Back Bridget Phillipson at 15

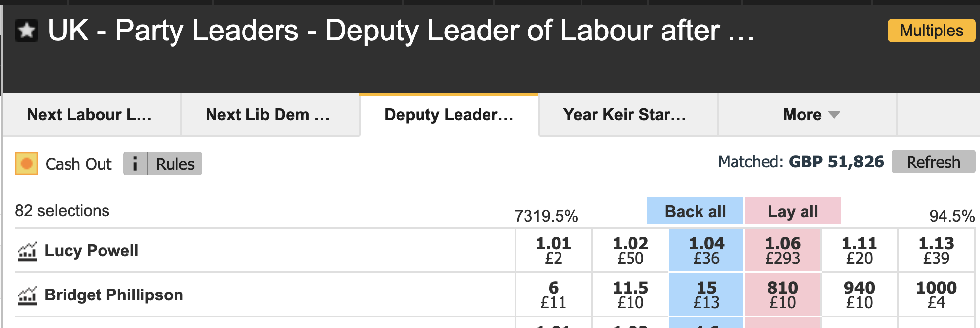[x=706, y=295]
